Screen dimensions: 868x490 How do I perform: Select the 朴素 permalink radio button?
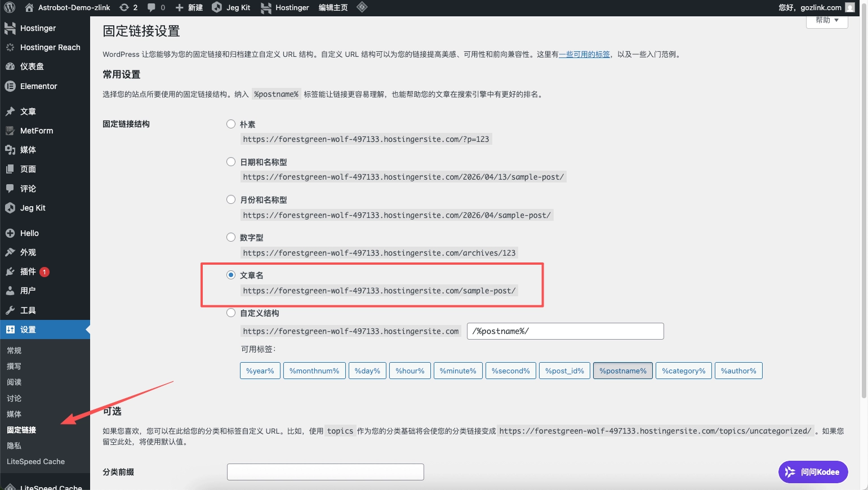pos(231,124)
